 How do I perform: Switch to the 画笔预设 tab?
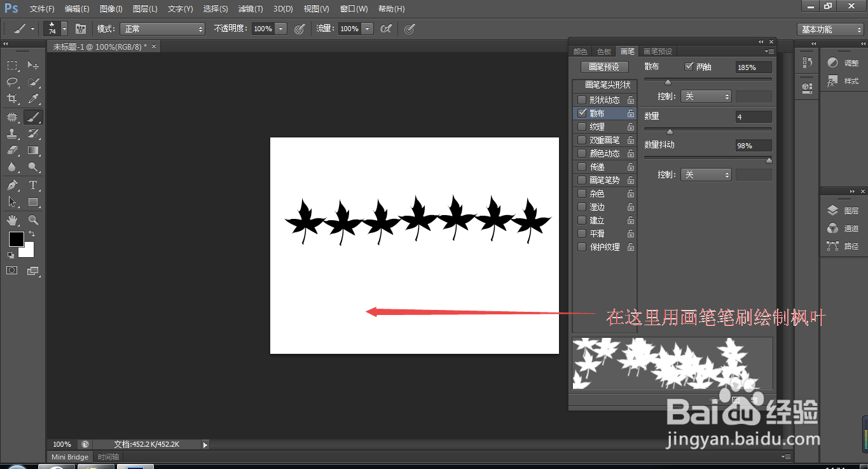[x=658, y=52]
